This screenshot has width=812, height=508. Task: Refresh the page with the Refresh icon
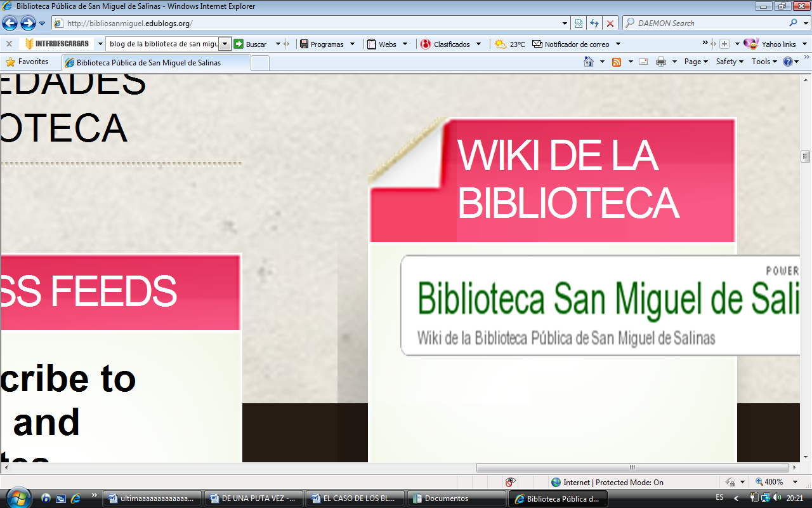click(594, 23)
